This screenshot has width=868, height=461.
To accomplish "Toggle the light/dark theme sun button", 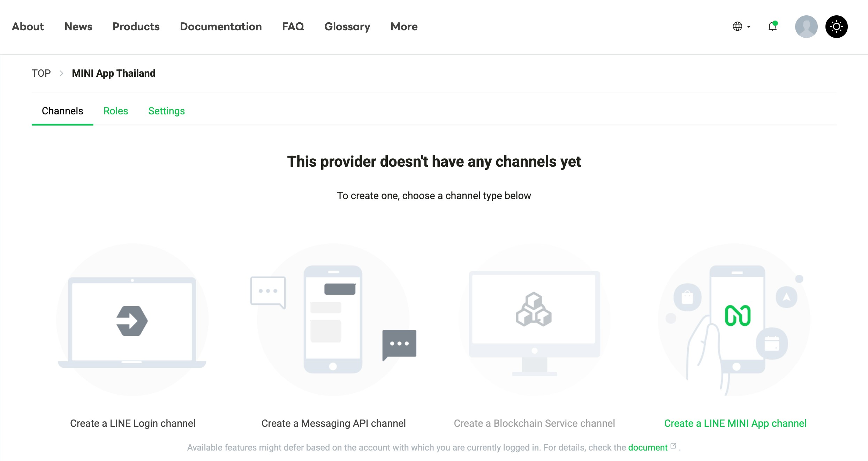I will [x=836, y=27].
